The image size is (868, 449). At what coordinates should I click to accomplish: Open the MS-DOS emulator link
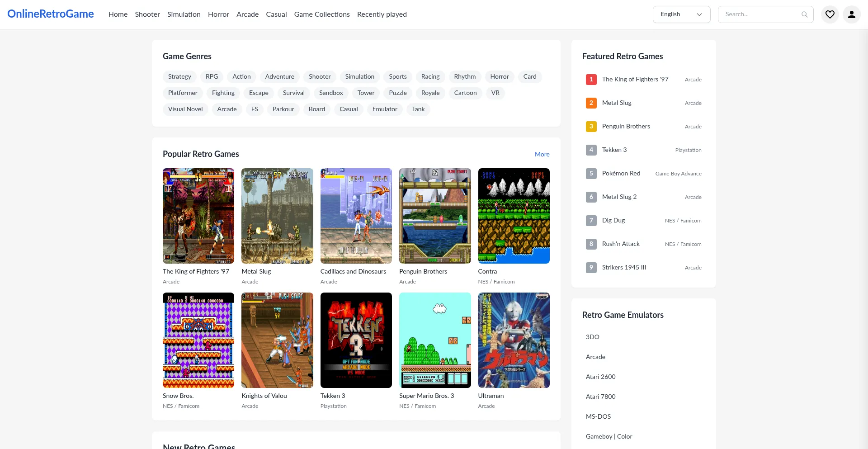click(599, 417)
